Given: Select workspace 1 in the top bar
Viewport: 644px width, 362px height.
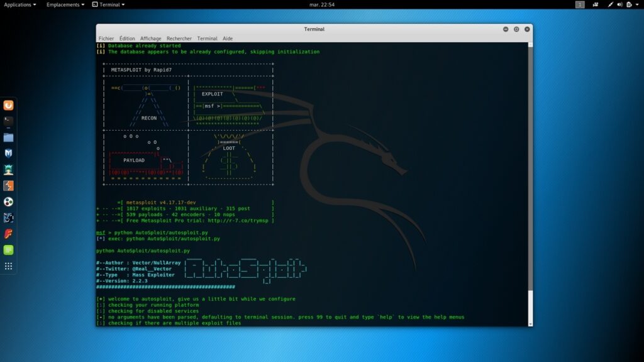Looking at the screenshot, I should pyautogui.click(x=580, y=4).
